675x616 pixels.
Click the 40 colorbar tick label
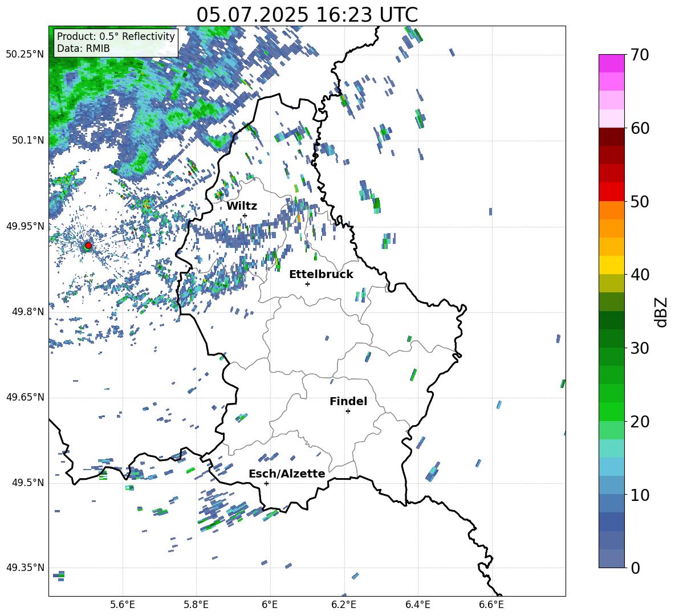640,275
